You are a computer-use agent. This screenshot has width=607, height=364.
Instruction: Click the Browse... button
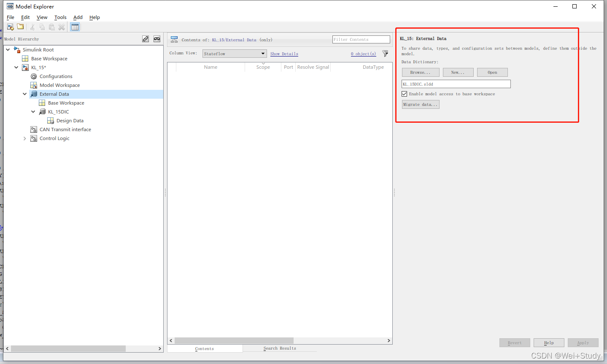tap(421, 73)
